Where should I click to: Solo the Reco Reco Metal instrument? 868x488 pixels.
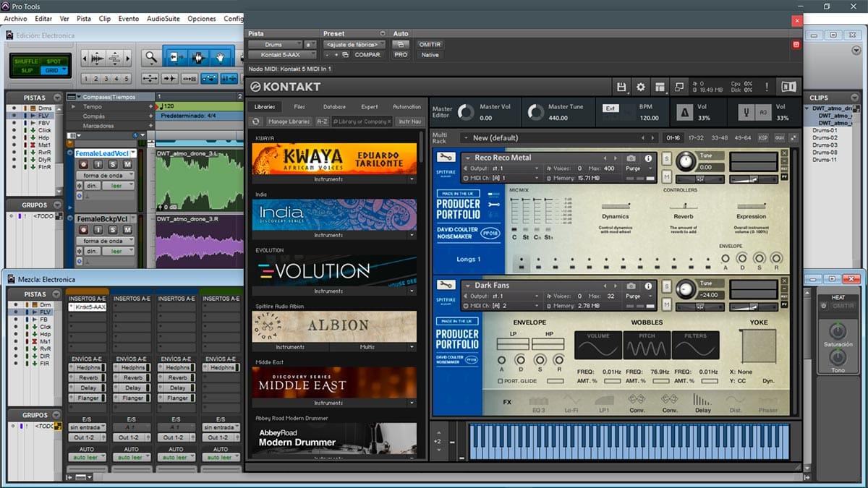(x=666, y=159)
